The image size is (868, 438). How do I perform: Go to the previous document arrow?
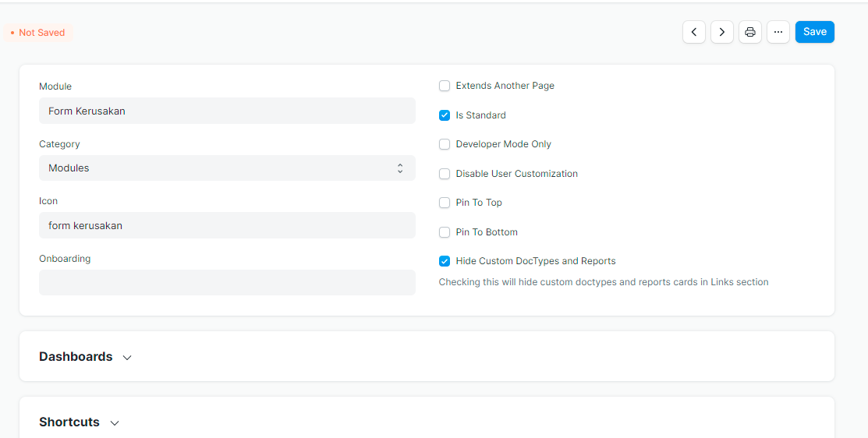[693, 32]
